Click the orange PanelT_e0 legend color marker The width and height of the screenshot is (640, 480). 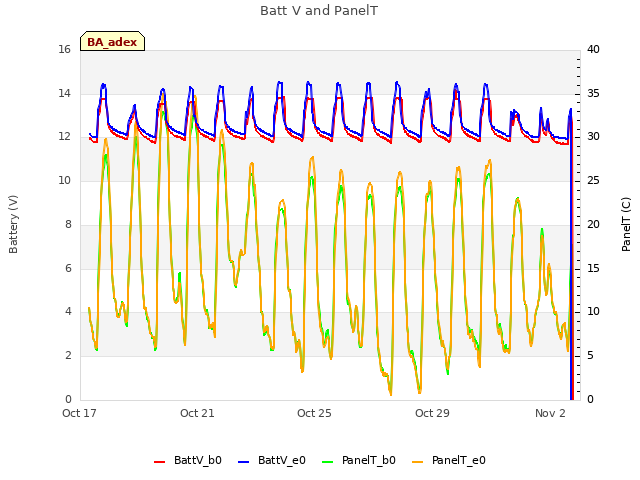tap(417, 462)
